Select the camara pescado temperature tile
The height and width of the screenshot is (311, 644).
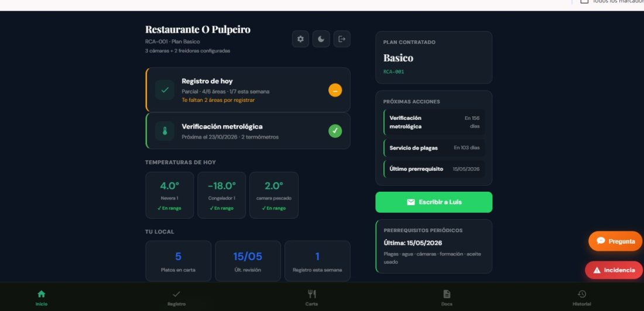pos(274,195)
